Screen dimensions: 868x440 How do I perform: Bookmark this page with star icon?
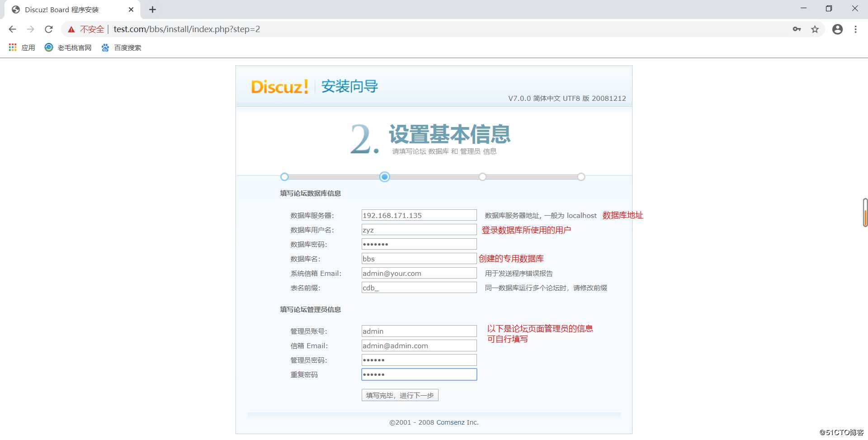click(815, 29)
